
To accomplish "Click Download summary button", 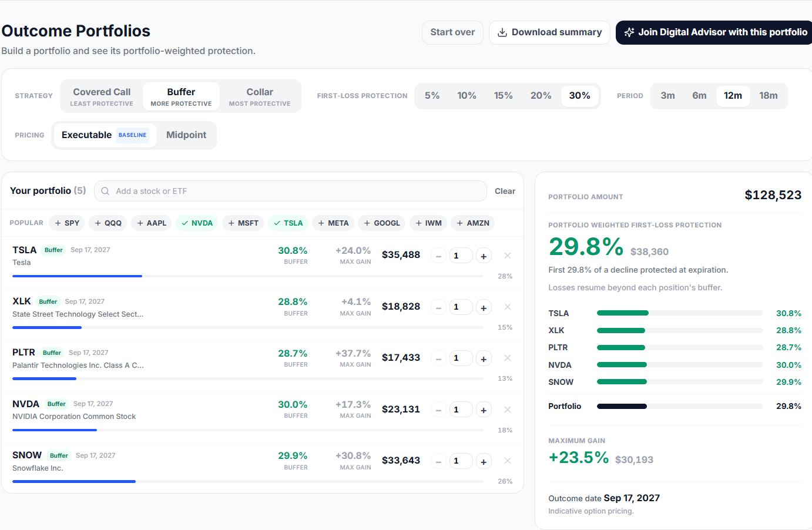I will click(550, 32).
